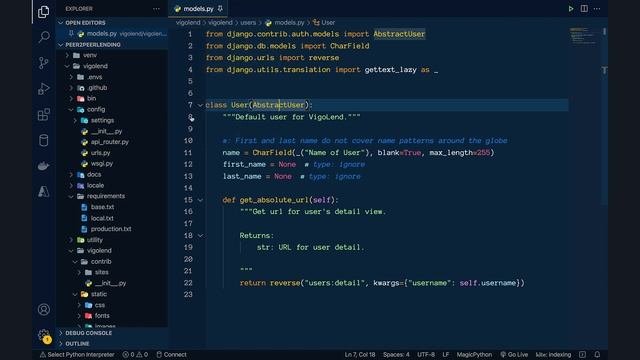Select the models.py editor tab
Screen dimensions: 640x360
[198, 9]
